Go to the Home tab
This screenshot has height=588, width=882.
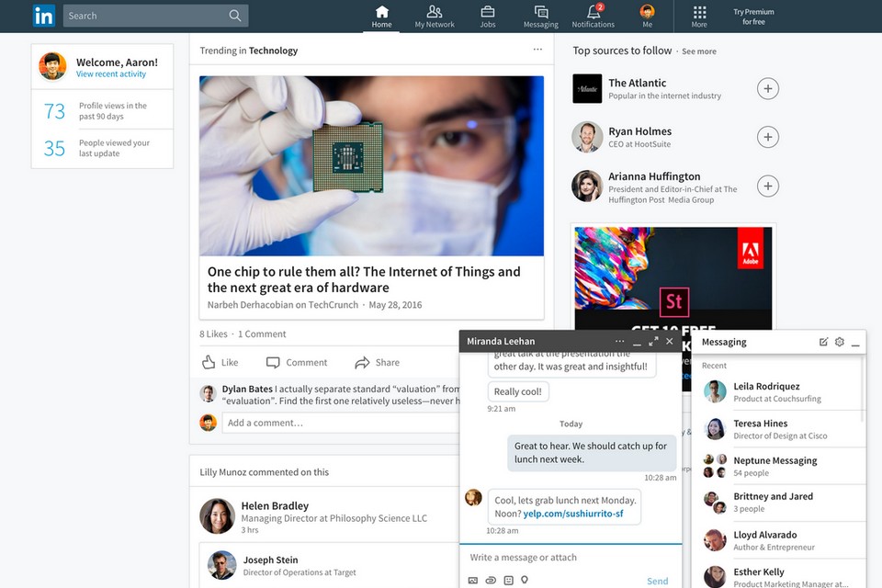tap(381, 17)
